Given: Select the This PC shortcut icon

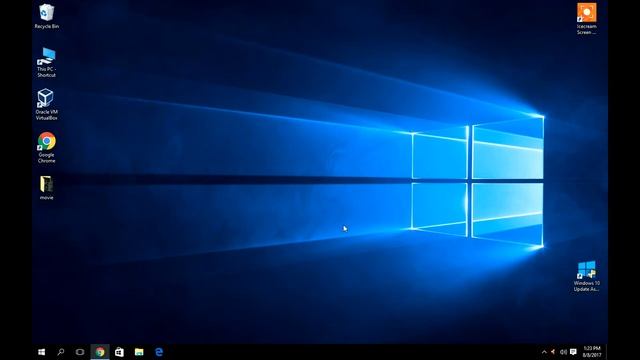Looking at the screenshot, I should click(x=47, y=62).
